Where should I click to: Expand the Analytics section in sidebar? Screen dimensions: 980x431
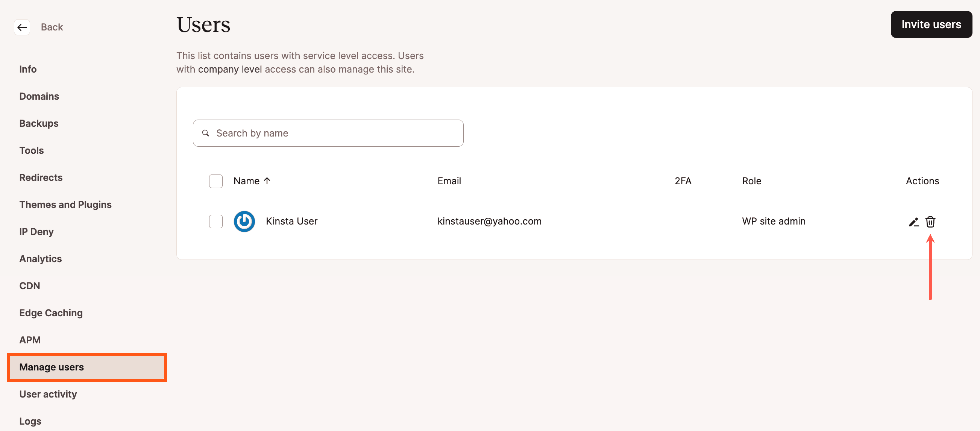40,258
